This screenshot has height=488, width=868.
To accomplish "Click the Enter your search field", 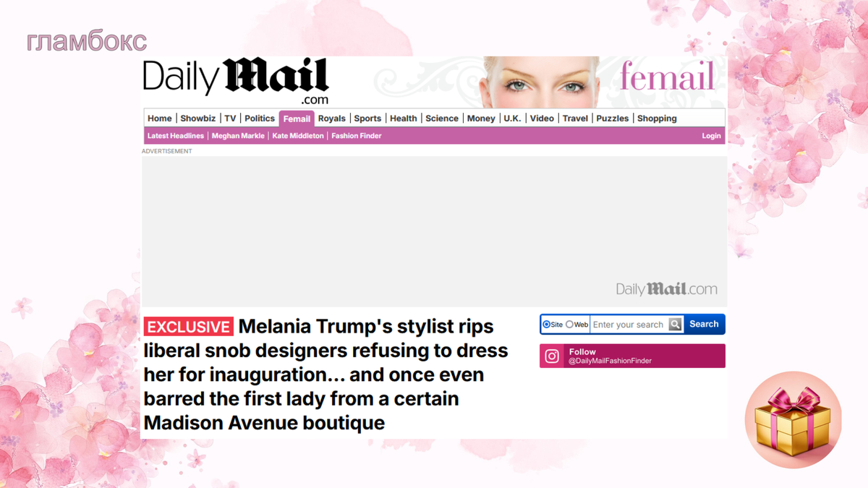I will [629, 325].
